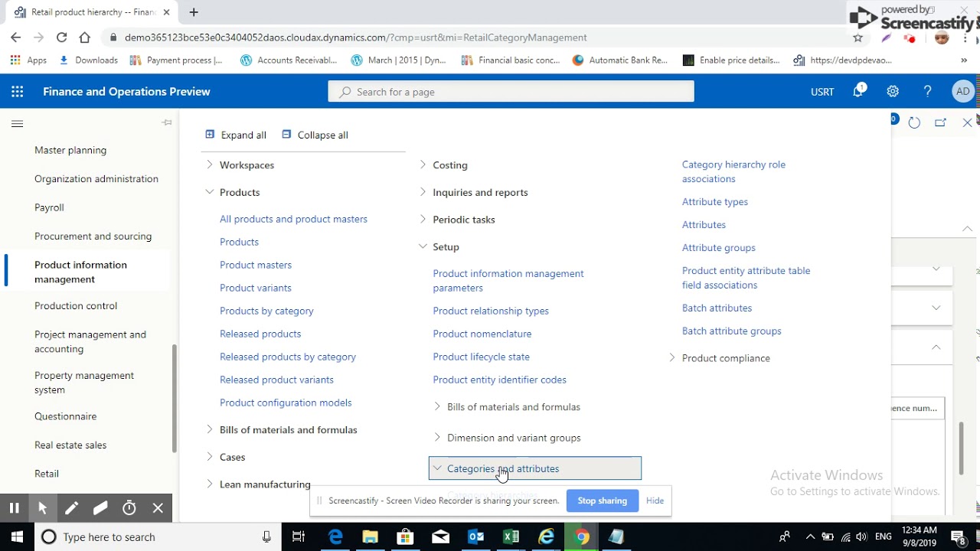Bookmark this page with the star icon
Viewport: 980px width, 551px height.
click(857, 37)
